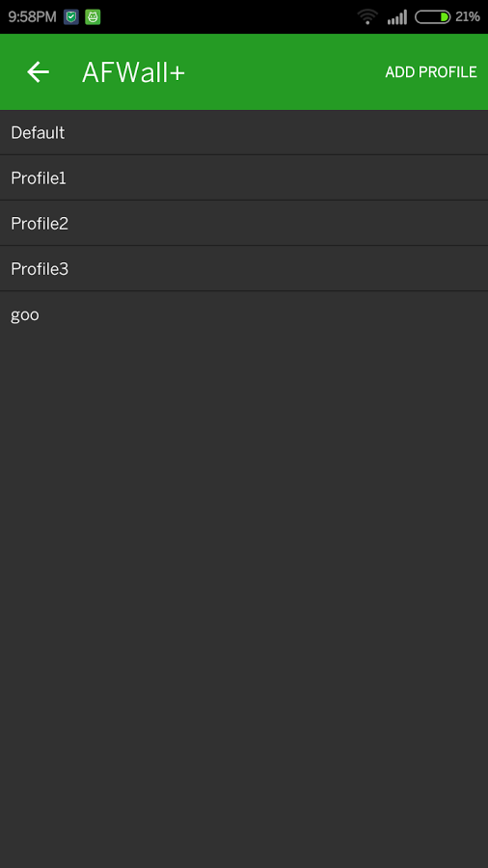Tap the 21% battery percentage text
488x868 pixels.
[x=468, y=16]
